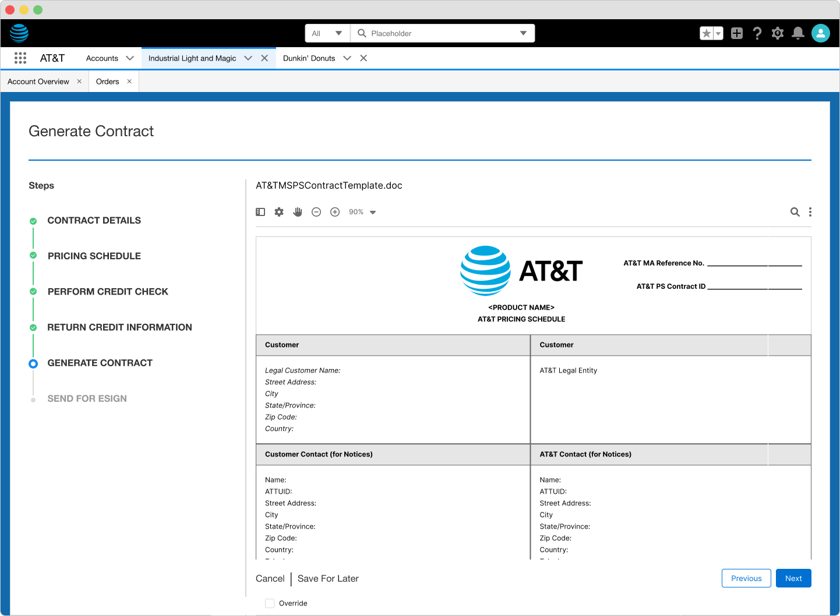840x616 pixels.
Task: Click Save For Later
Action: point(328,579)
